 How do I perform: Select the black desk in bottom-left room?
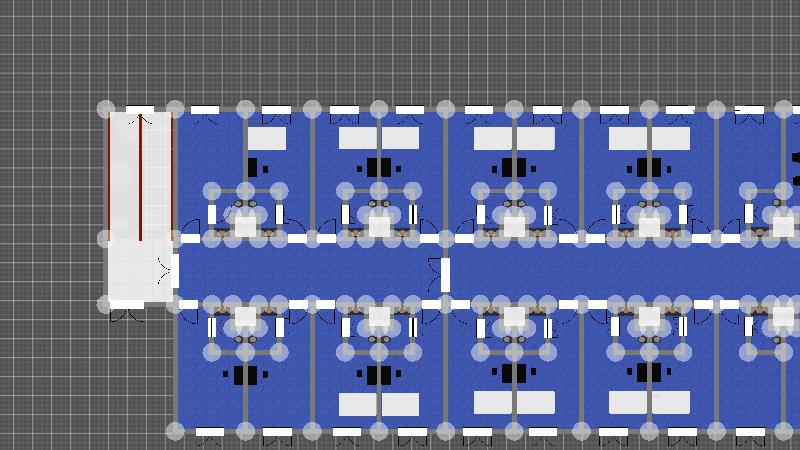(x=246, y=375)
